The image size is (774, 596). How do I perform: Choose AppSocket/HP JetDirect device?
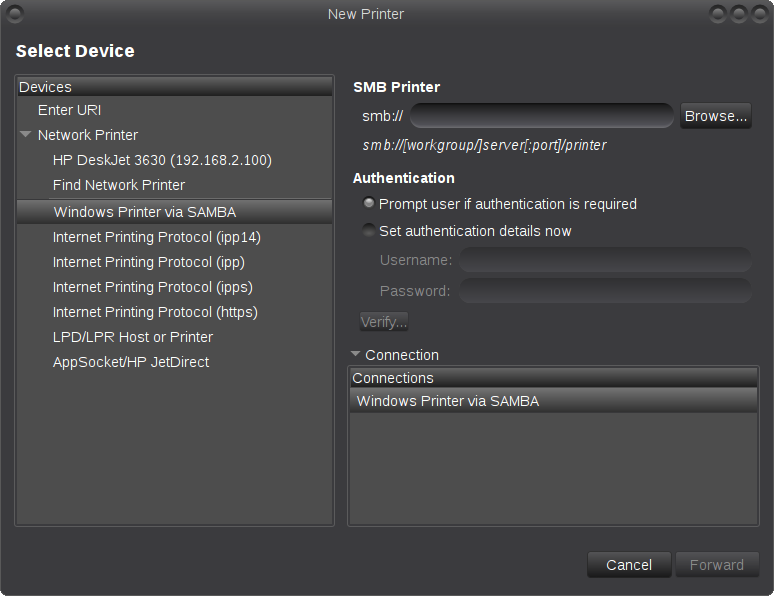(x=131, y=362)
